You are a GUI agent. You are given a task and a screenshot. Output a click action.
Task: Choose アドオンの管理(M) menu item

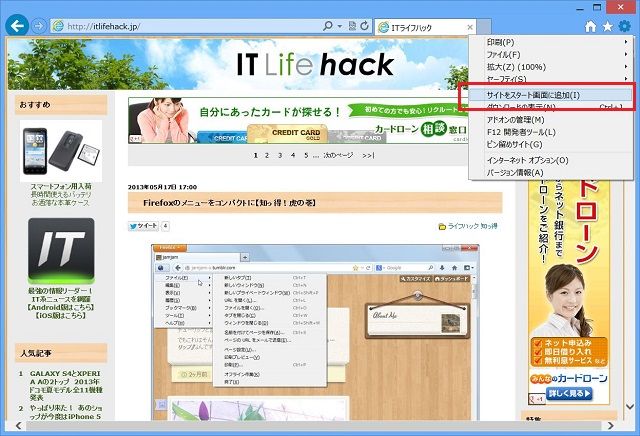click(551, 120)
